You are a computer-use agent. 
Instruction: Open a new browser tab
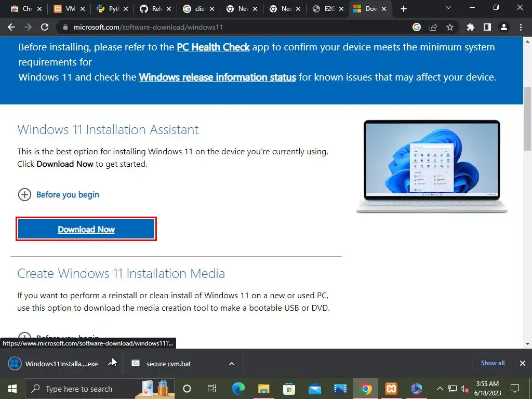click(403, 9)
